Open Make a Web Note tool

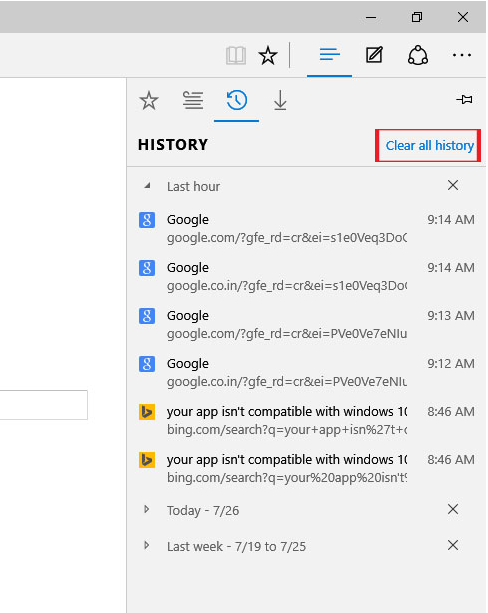pos(374,55)
